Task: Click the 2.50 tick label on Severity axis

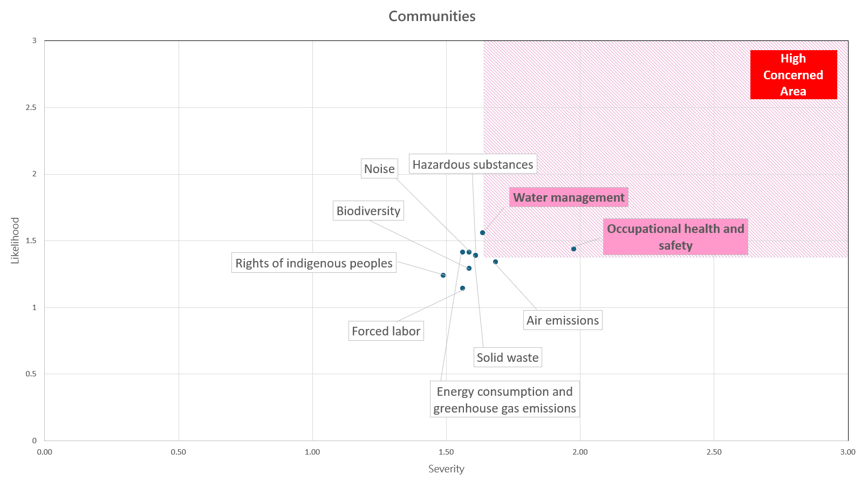Action: pos(714,452)
